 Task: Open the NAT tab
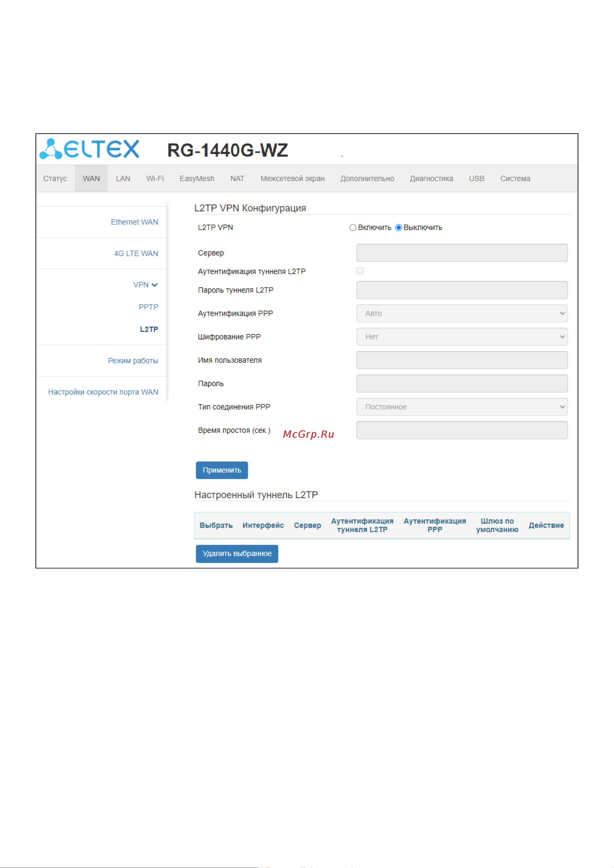coord(237,179)
